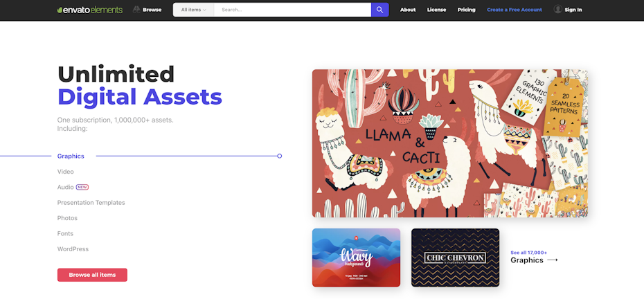Click the circle handle on Graphics line
644x299 pixels.
pyautogui.click(x=280, y=156)
